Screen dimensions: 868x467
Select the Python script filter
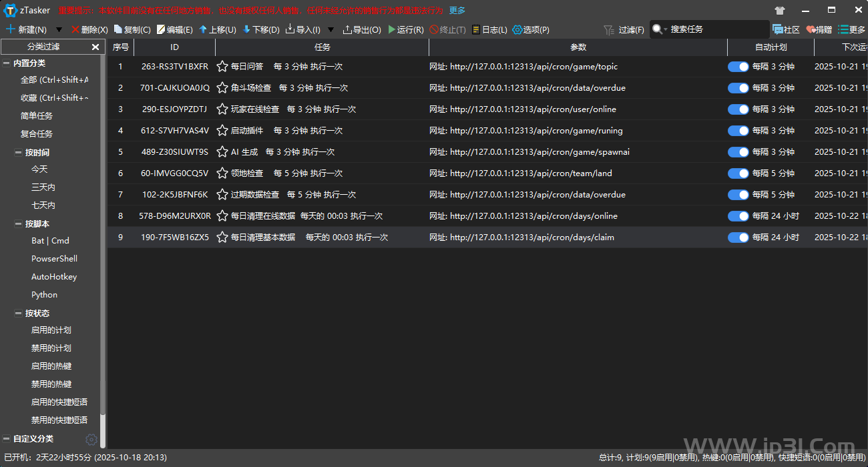44,295
